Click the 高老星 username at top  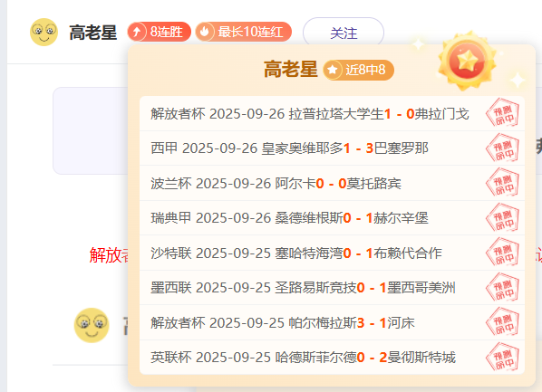coord(93,33)
